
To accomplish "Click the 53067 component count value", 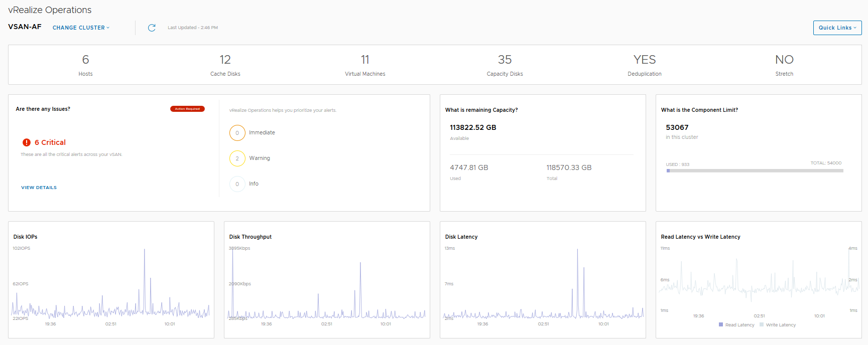I will coord(677,127).
